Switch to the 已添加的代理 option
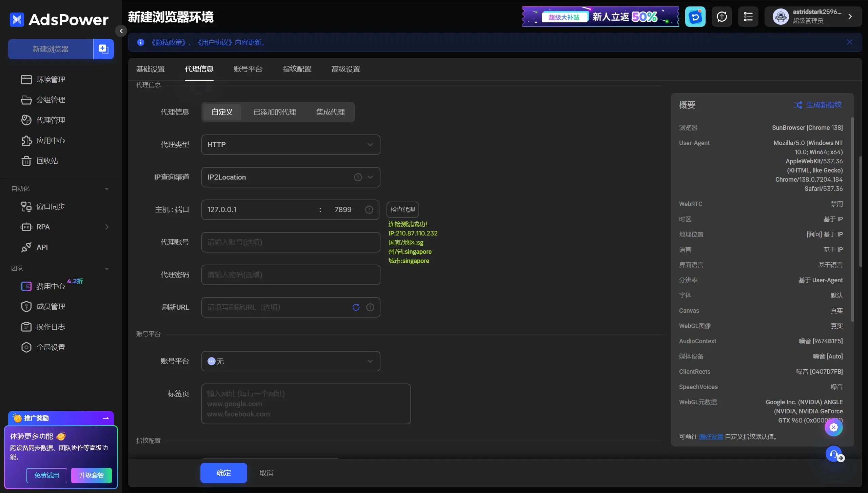The image size is (868, 493). 275,112
